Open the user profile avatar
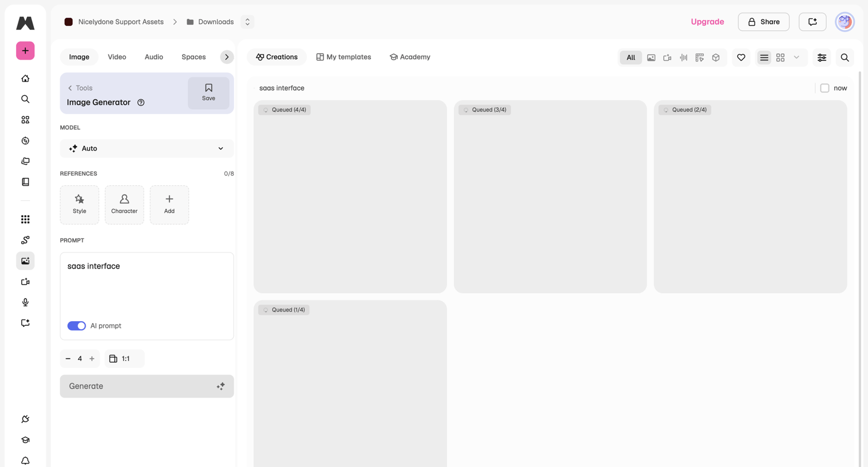This screenshot has width=868, height=467. 844,22
